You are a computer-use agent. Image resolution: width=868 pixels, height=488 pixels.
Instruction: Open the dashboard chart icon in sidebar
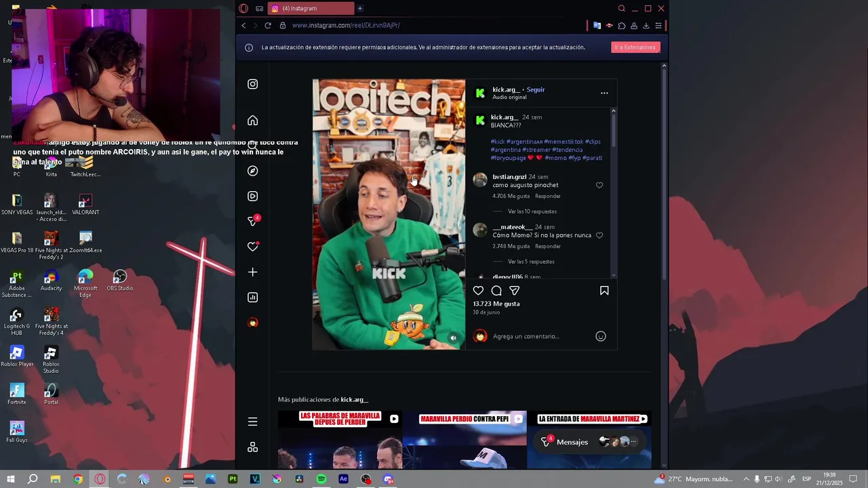[252, 298]
